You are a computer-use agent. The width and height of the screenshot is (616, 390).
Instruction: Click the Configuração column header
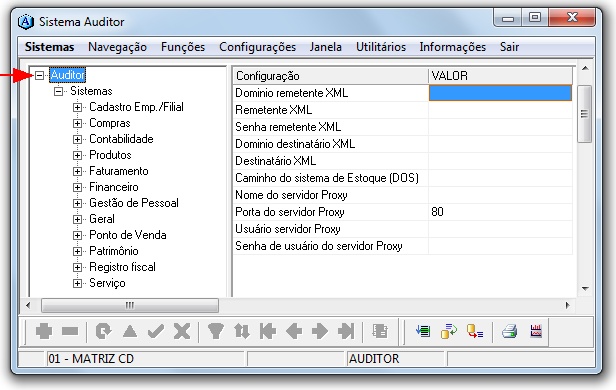point(331,75)
